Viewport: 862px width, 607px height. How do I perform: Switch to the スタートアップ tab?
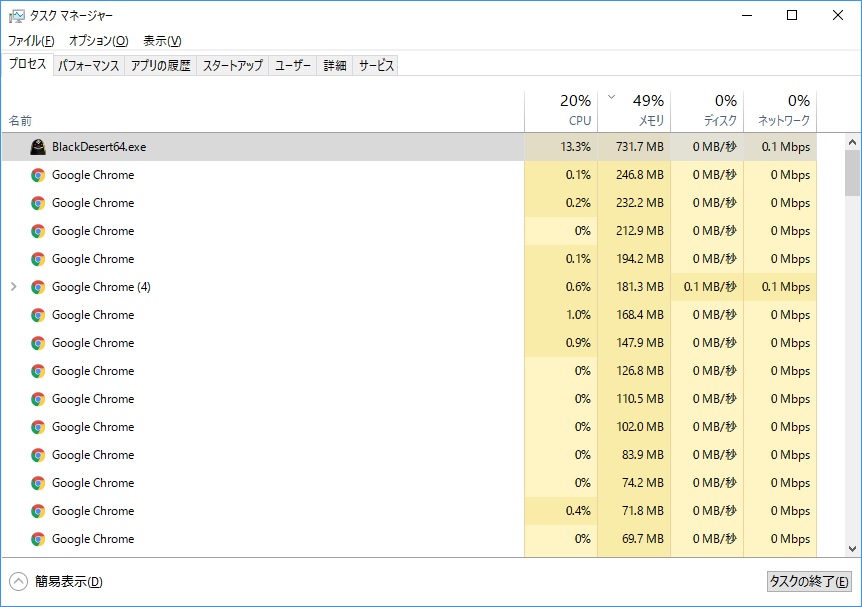233,65
